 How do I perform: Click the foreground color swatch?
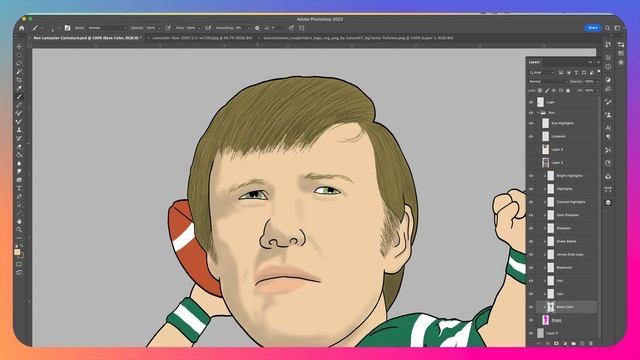point(17,252)
